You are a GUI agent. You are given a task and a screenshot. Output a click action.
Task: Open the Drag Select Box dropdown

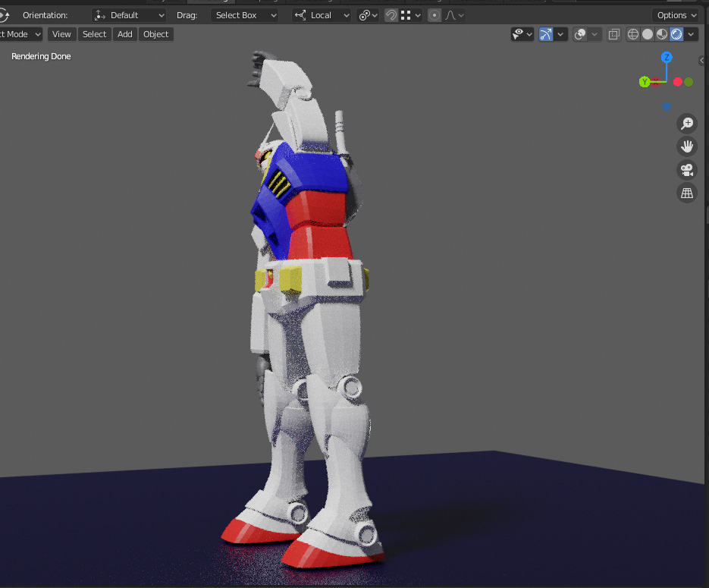click(244, 15)
